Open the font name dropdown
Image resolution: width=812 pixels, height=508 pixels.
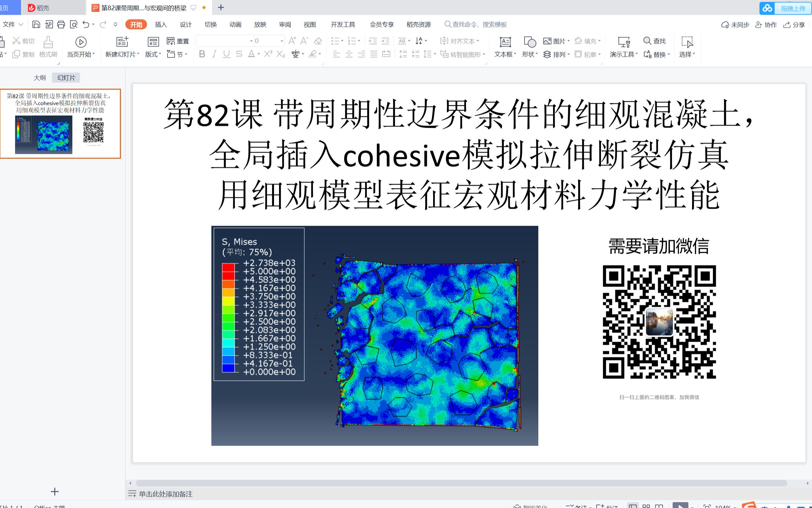click(x=251, y=41)
